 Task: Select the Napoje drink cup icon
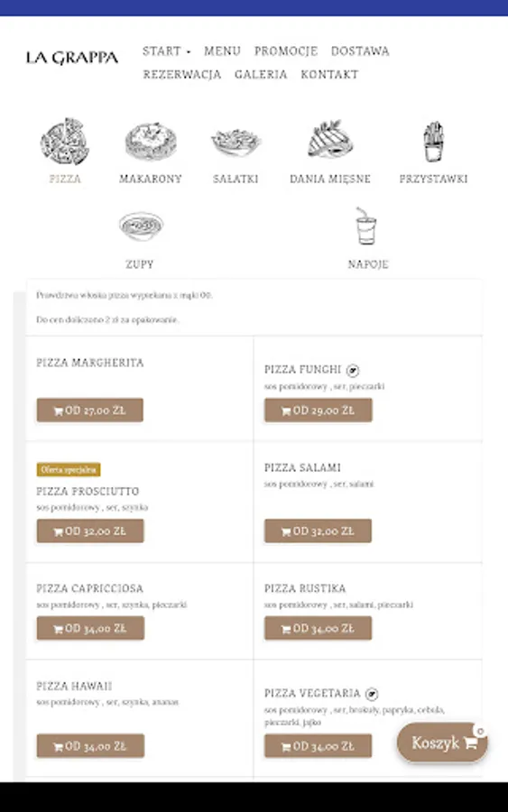click(366, 226)
